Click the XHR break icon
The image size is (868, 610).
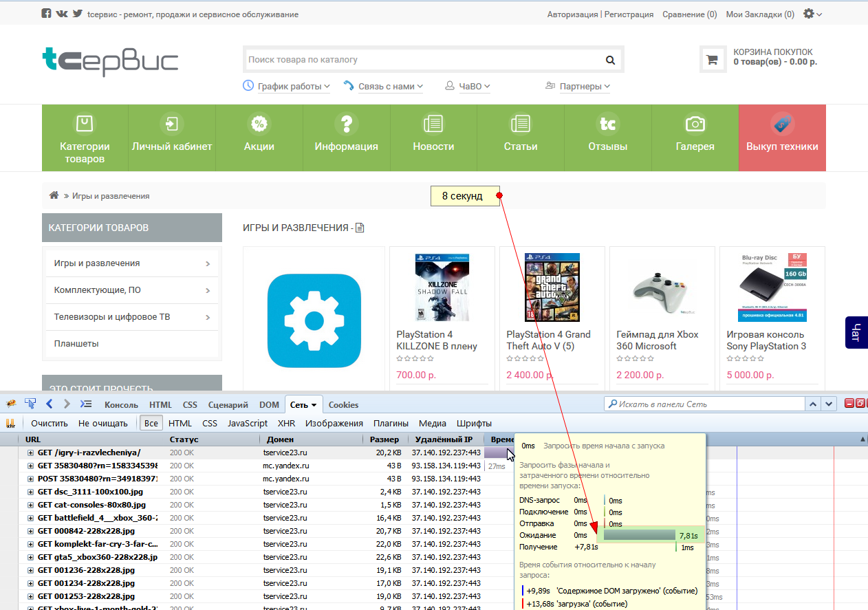point(11,423)
